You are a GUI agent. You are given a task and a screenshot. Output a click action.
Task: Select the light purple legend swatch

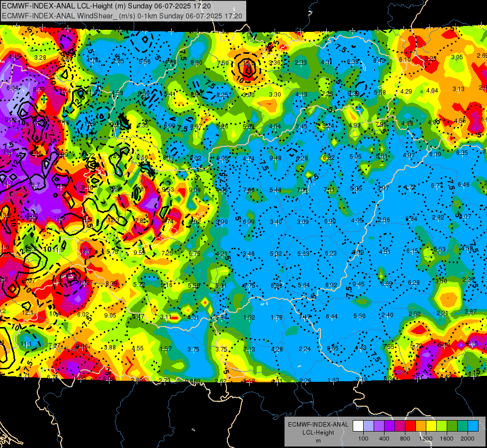(x=379, y=426)
